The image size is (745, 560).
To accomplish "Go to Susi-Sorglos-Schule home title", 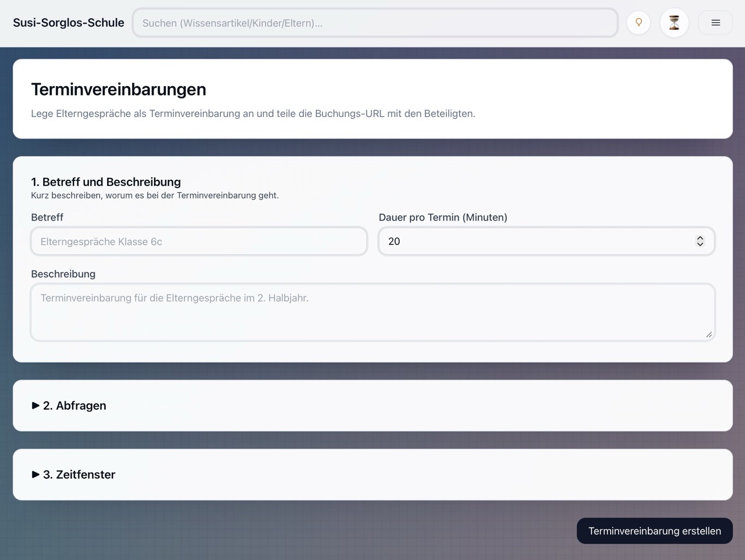I will 69,23.
